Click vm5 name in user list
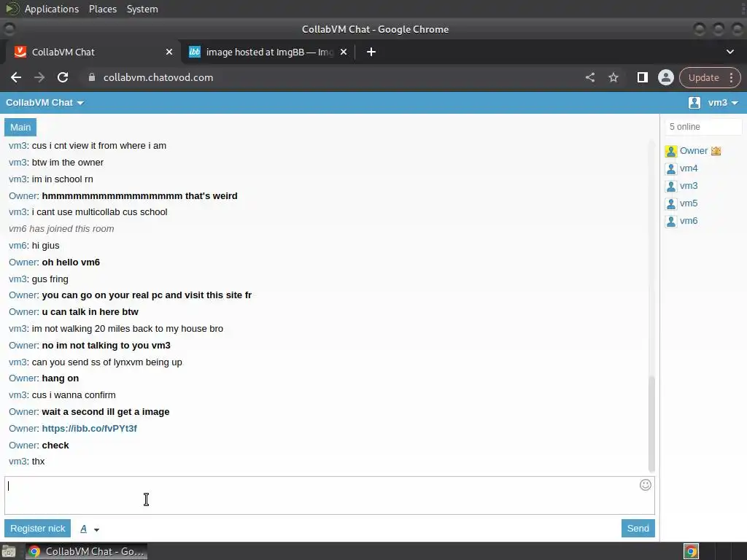 pos(689,203)
